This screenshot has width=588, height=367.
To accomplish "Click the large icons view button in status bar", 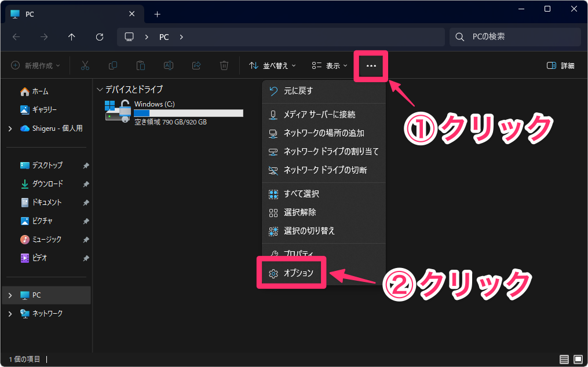I will (578, 359).
